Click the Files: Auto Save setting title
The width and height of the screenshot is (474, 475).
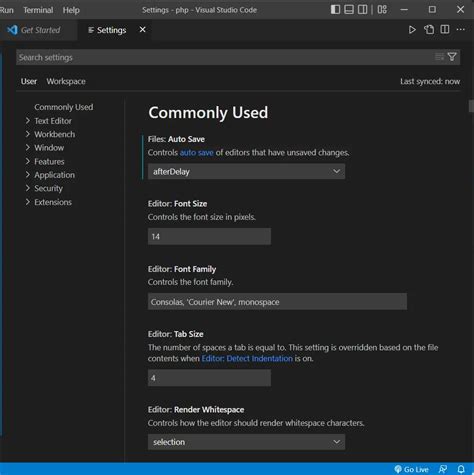tap(176, 139)
